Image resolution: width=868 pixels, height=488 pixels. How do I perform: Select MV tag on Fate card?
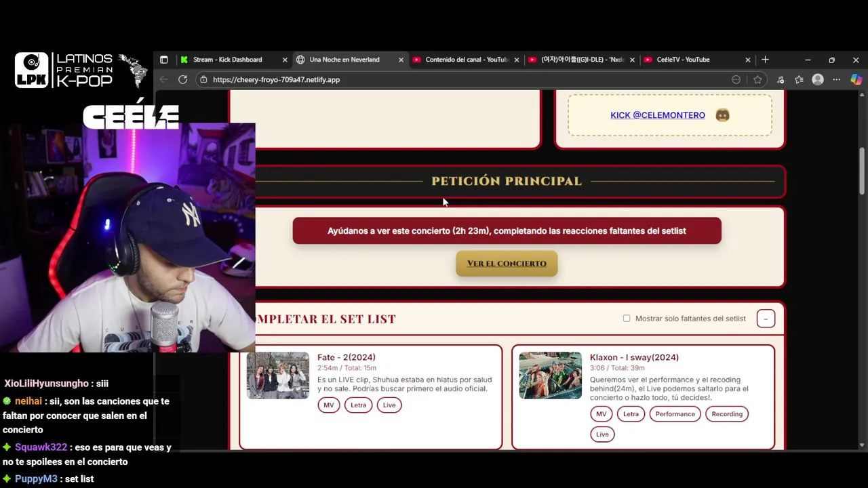tap(329, 405)
